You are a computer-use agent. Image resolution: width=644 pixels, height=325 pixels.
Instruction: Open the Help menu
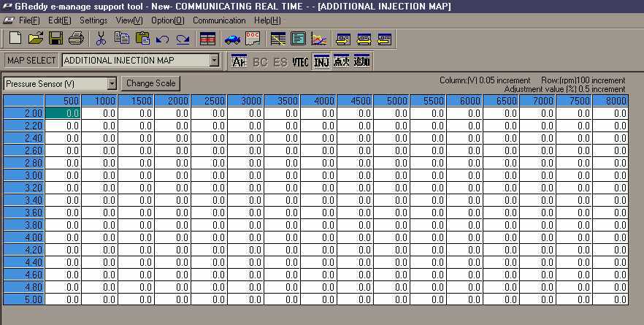coord(267,20)
